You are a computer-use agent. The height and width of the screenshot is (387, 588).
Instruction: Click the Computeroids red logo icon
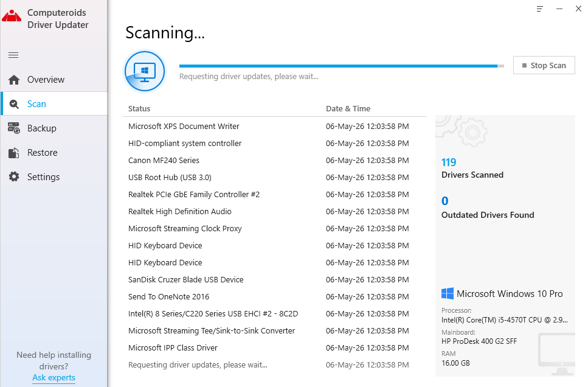[12, 16]
